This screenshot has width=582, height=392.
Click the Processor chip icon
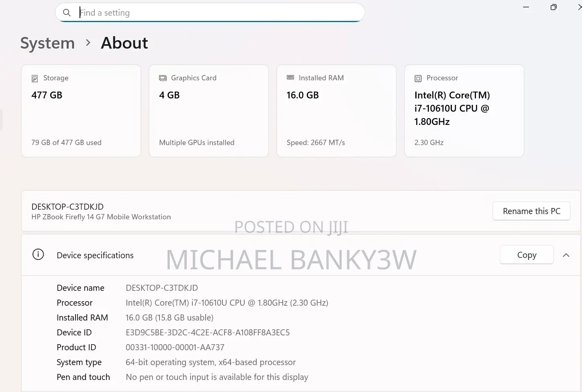418,78
